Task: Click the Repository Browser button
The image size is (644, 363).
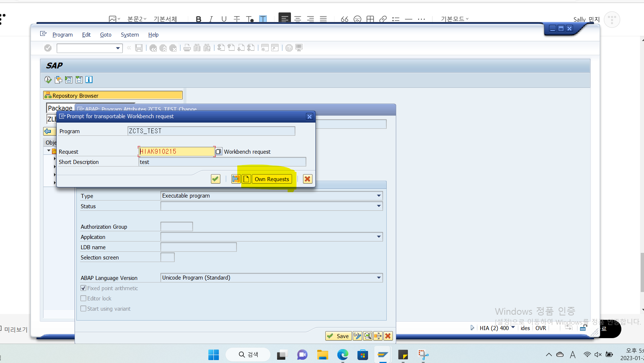Action: click(113, 96)
